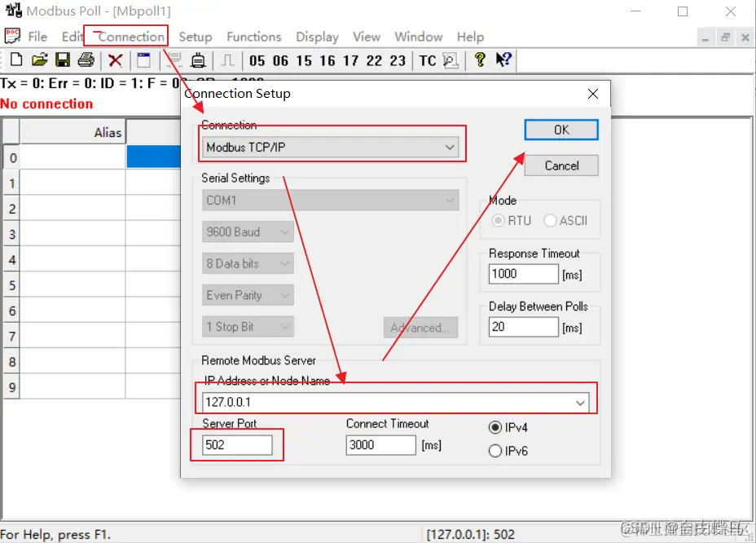Select the IPv4 radio button

[x=495, y=428]
